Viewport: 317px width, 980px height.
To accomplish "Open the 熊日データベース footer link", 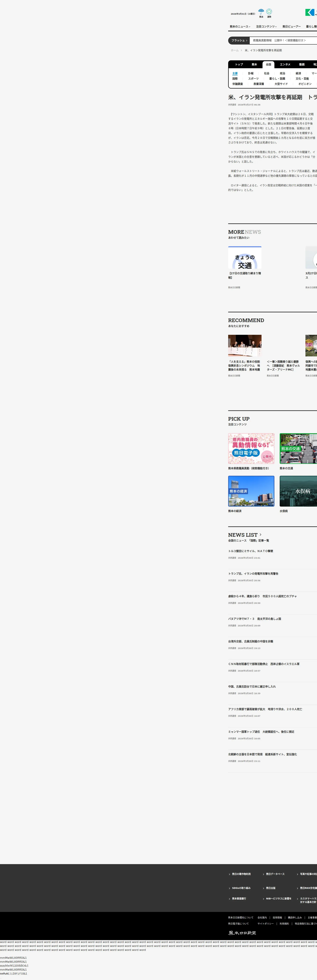I will point(275,874).
